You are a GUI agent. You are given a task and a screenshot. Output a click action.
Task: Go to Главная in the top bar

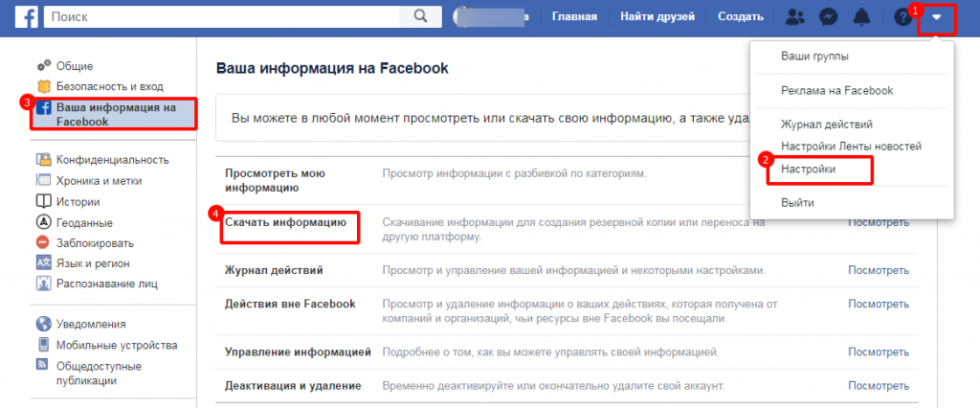coord(574,17)
